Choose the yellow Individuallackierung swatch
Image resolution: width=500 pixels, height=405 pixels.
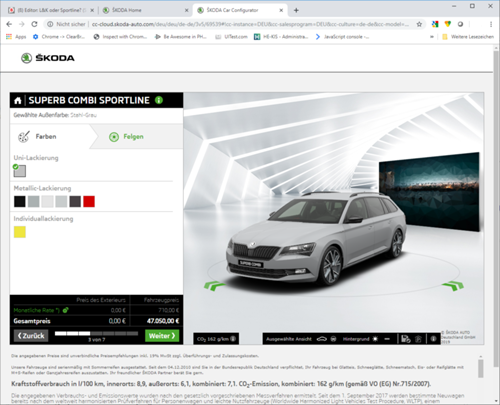(x=20, y=232)
